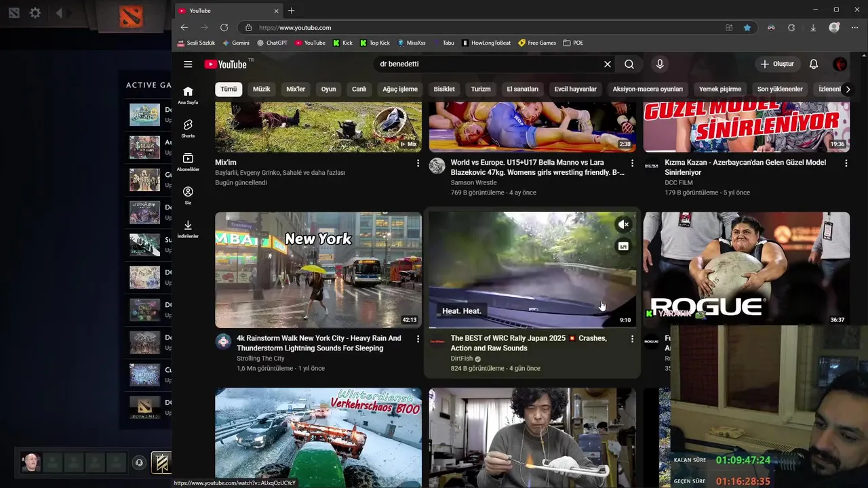This screenshot has width=868, height=488.
Task: Select the Tümü filter chip
Action: pyautogui.click(x=229, y=89)
